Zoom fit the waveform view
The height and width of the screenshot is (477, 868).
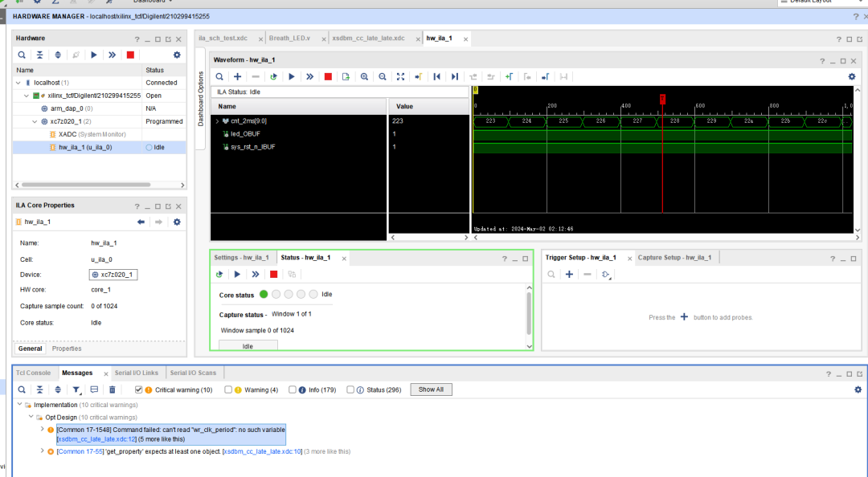coord(401,77)
